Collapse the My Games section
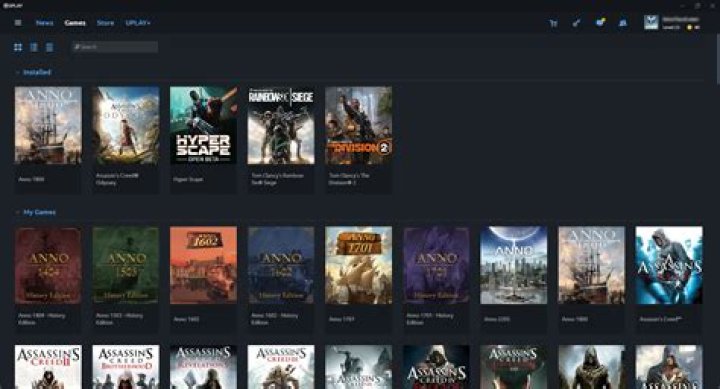Screen dimensions: 720x389 [36, 212]
